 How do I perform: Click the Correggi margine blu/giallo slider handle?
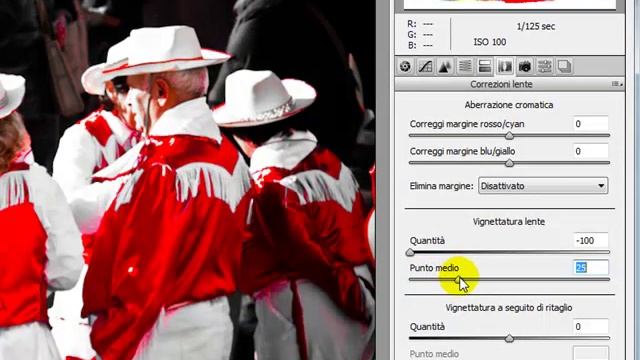coord(509,163)
